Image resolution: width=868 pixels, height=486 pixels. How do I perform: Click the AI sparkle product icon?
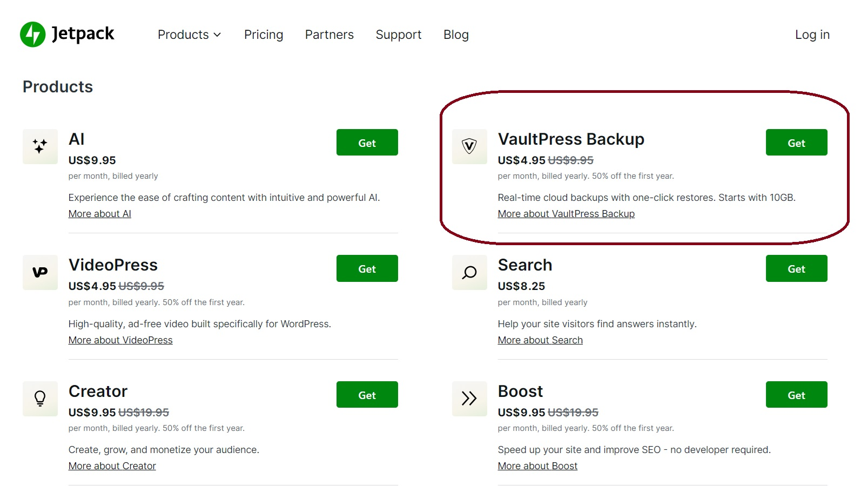tap(40, 146)
